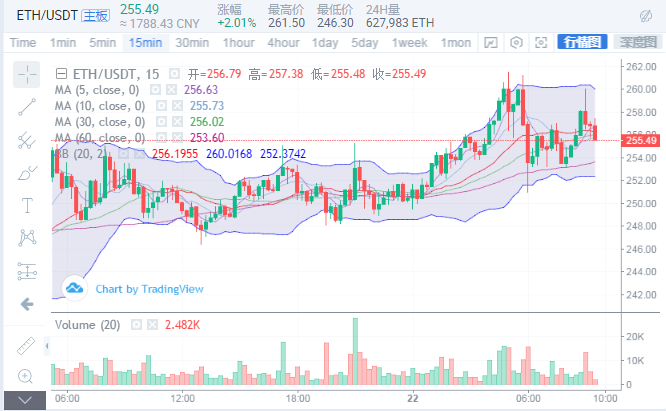The height and width of the screenshot is (411, 666).
Task: Switch to the Time interval tab
Action: click(x=23, y=43)
